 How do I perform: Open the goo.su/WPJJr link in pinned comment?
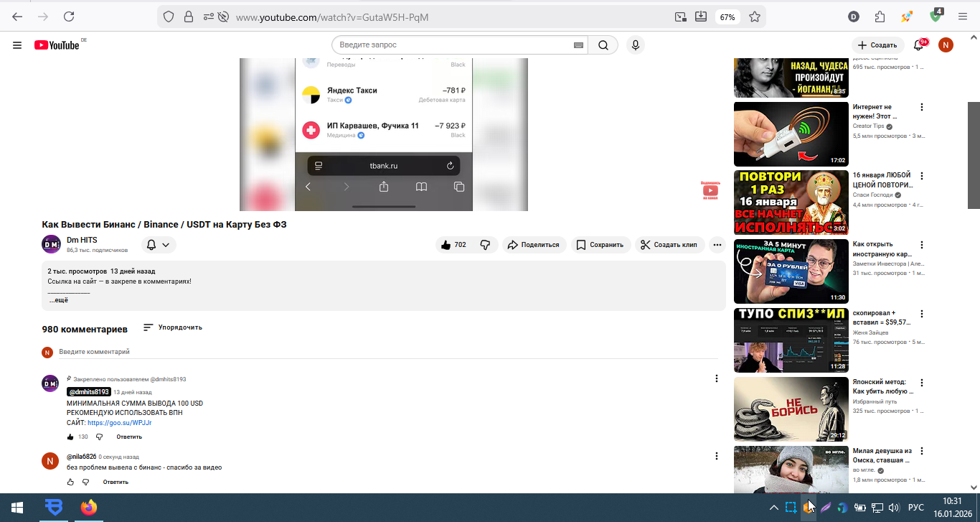click(119, 423)
